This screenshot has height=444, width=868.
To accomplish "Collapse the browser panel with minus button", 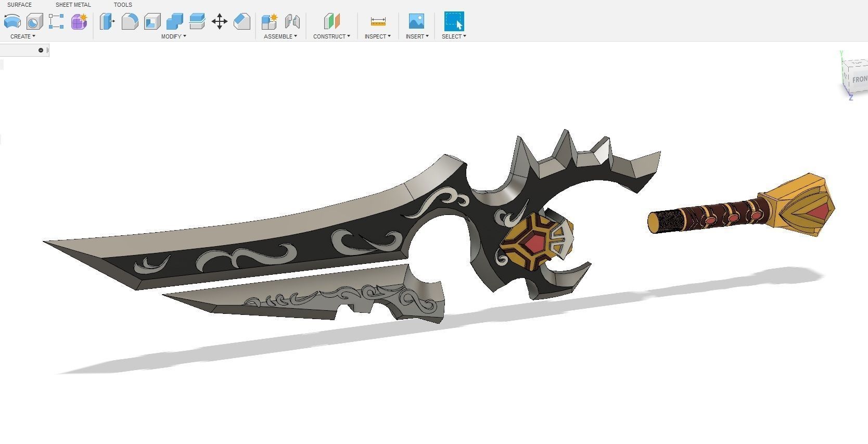I will 41,50.
